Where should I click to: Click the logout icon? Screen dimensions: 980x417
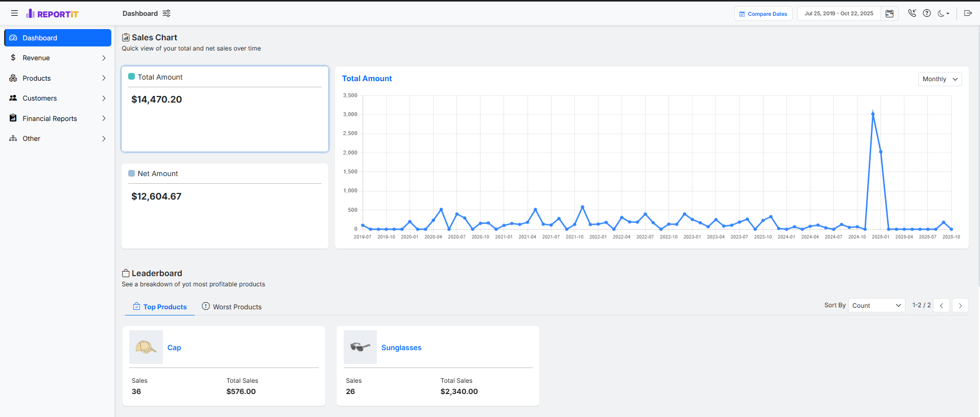click(x=967, y=13)
